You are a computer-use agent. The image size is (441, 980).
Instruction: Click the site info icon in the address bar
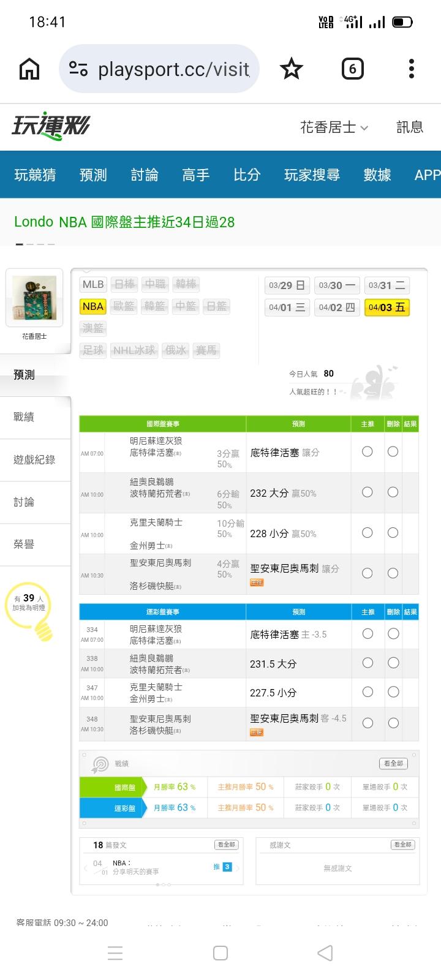[78, 69]
